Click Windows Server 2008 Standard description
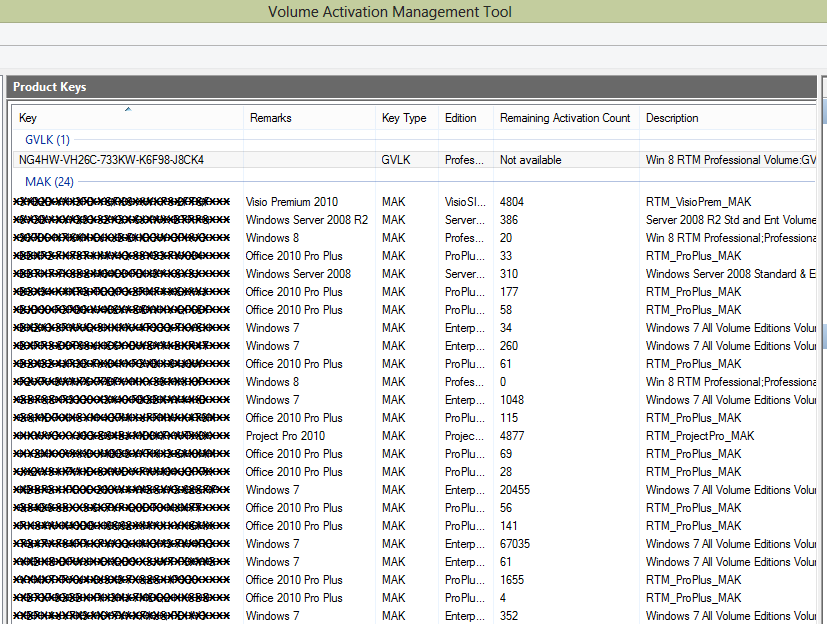Image resolution: width=827 pixels, height=624 pixels. (x=730, y=274)
